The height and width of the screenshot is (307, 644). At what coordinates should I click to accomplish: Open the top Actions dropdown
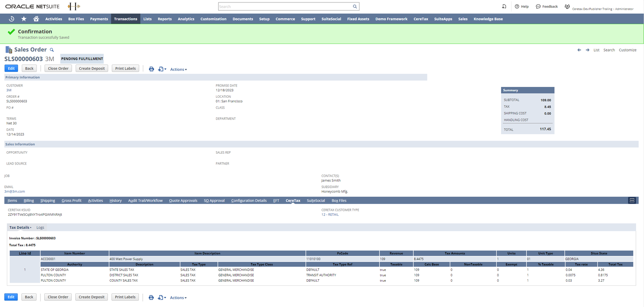[178, 69]
